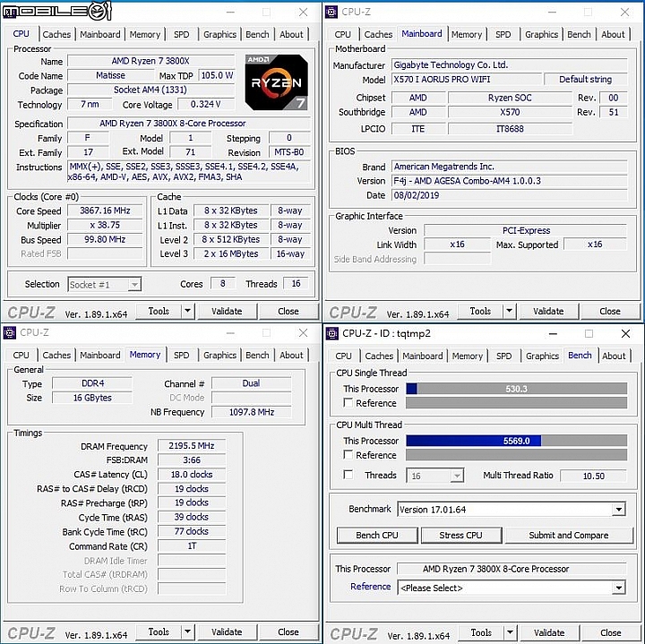
Task: Click Close button in Memory window
Action: 288,631
